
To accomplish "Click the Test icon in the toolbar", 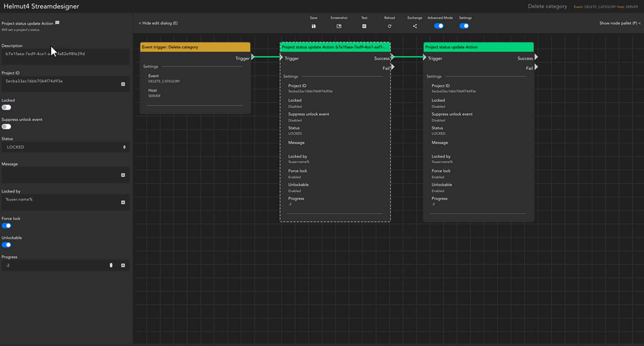I will click(x=364, y=26).
